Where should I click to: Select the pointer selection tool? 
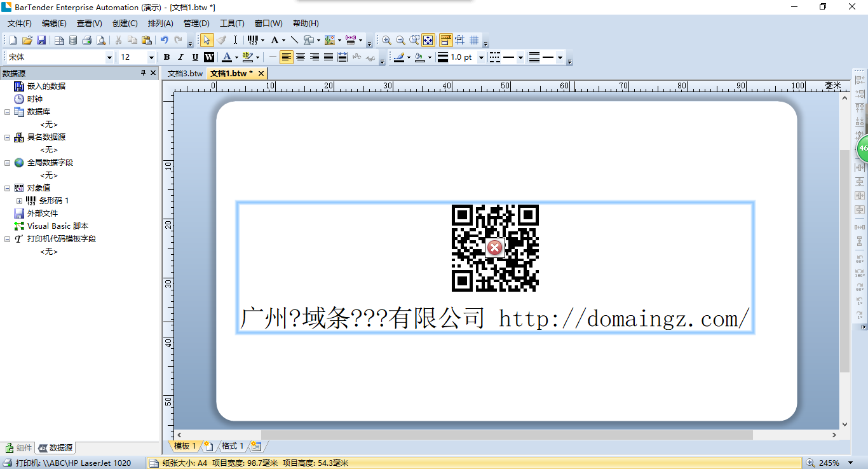207,40
